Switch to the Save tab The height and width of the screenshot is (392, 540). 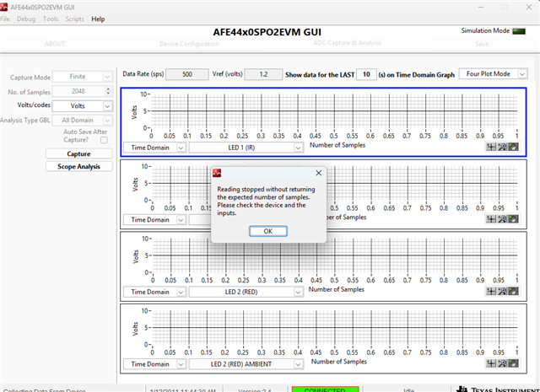pos(482,44)
